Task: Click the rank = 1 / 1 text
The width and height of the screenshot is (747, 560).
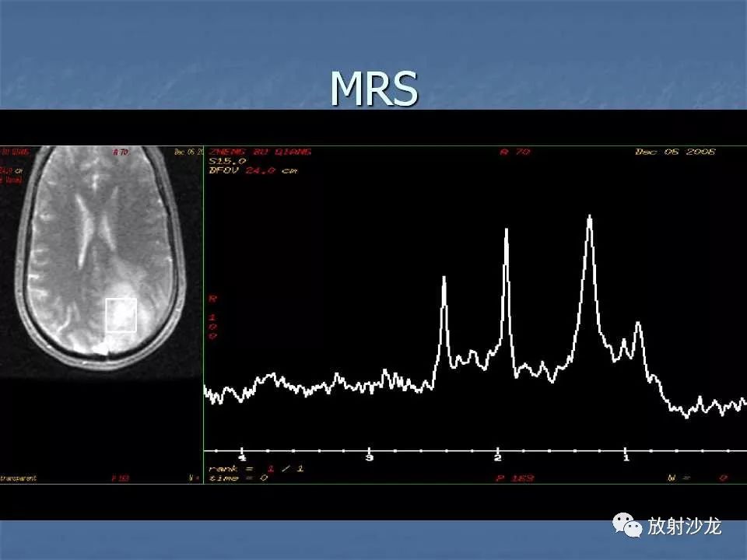Action: (x=256, y=468)
